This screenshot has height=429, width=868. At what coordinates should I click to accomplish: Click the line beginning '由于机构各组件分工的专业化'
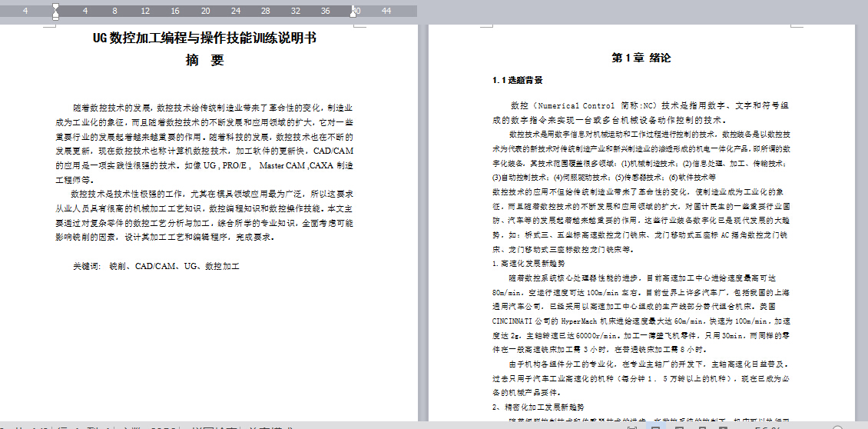click(649, 364)
